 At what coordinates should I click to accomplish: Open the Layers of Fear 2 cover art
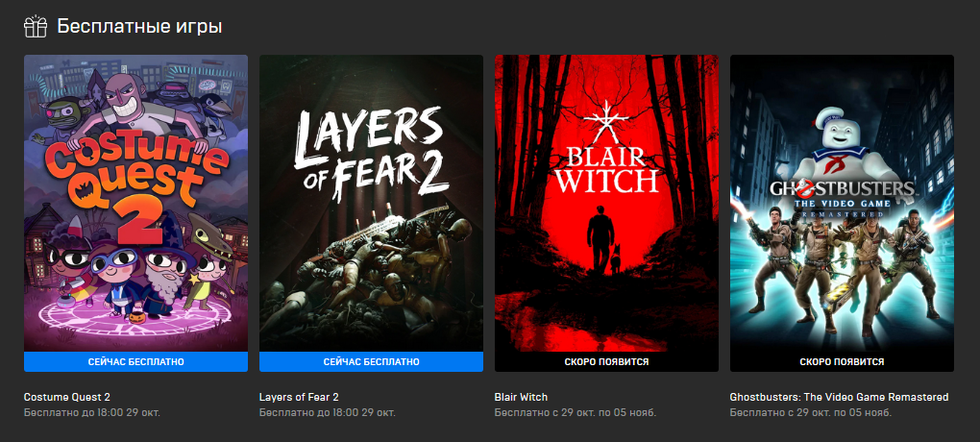371,203
